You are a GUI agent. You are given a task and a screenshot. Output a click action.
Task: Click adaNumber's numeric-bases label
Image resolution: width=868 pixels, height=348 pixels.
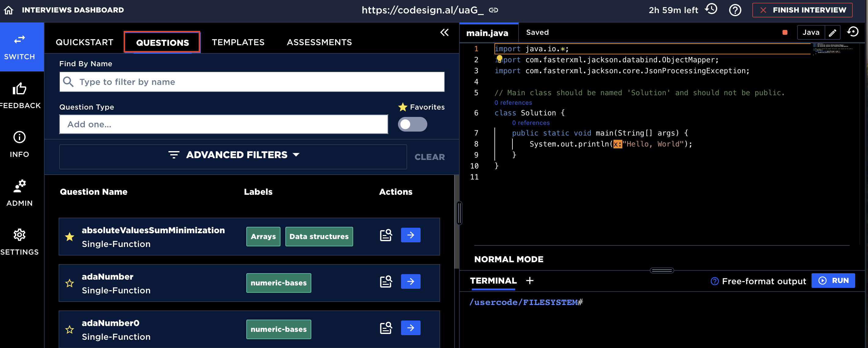point(279,283)
